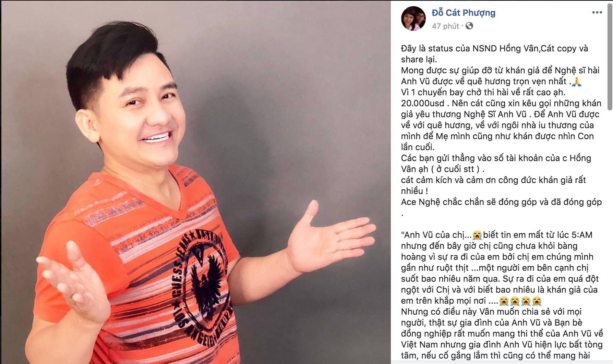Click the "20.000usd" text in the post

click(423, 103)
